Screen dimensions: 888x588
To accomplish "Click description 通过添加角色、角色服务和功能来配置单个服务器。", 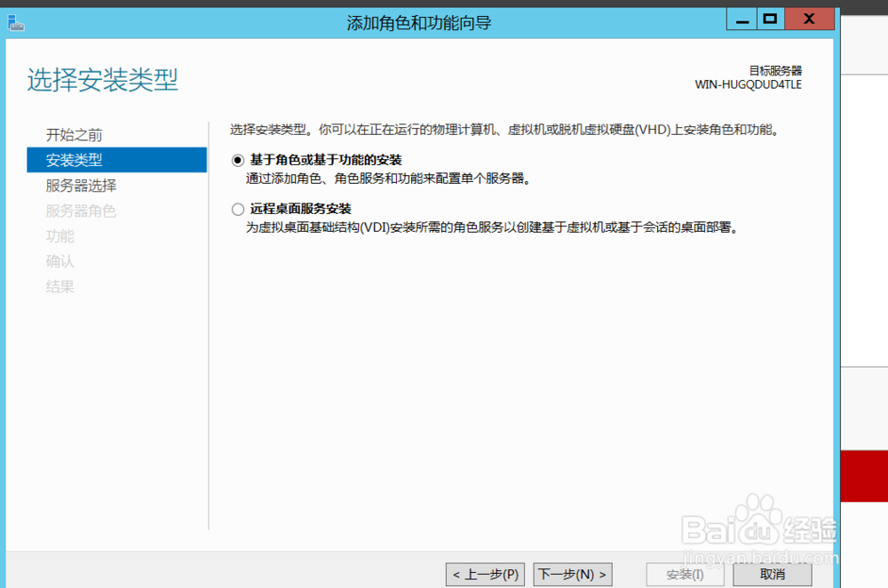I will (389, 179).
